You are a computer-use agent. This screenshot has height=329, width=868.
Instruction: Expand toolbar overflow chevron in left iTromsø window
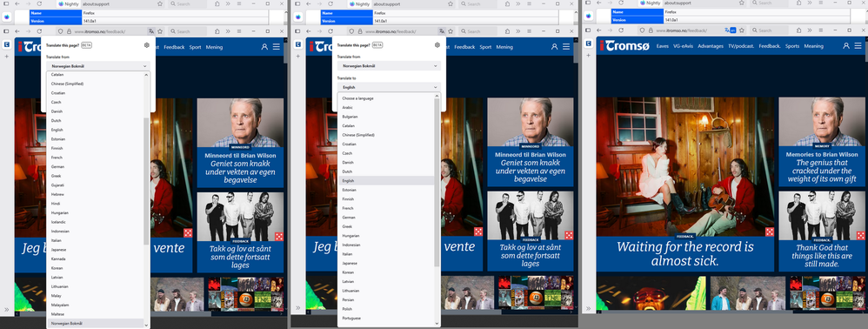[229, 31]
